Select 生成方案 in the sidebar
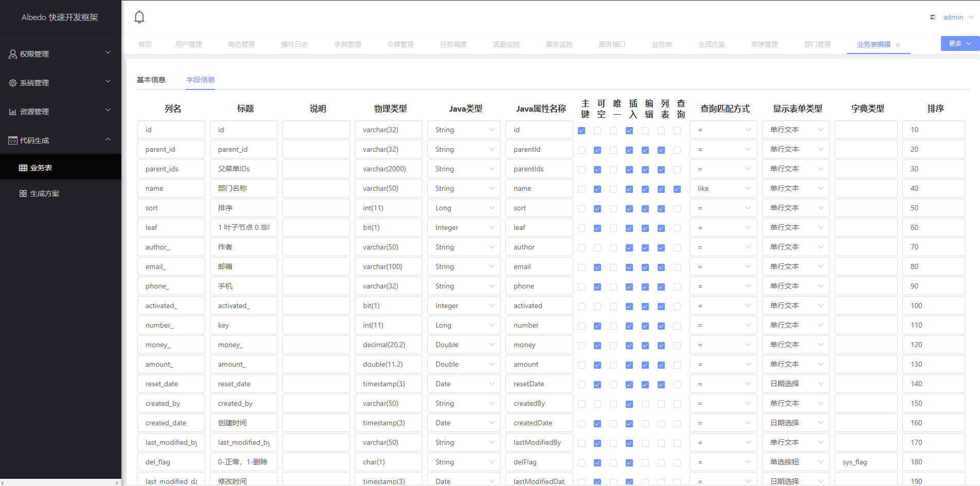 pos(61,193)
